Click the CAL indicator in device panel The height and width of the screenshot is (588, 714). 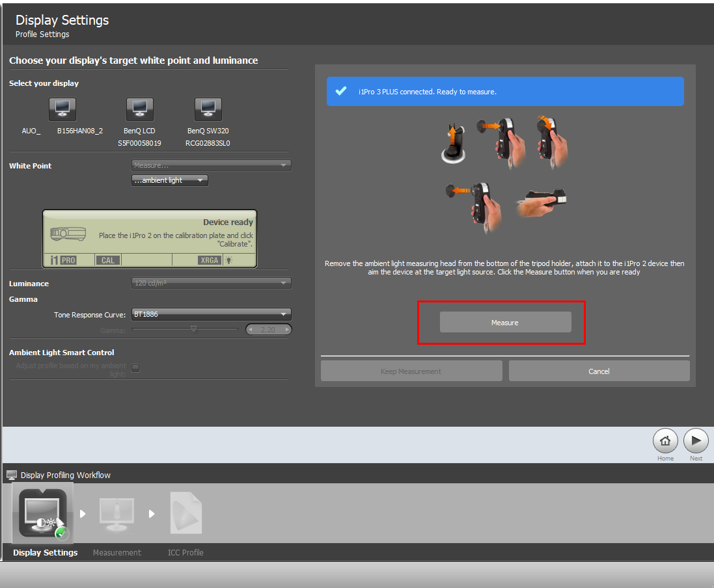[108, 260]
